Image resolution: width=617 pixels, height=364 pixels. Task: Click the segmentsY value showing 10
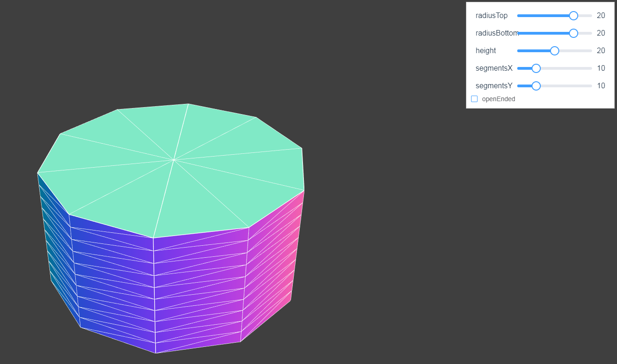[601, 85]
